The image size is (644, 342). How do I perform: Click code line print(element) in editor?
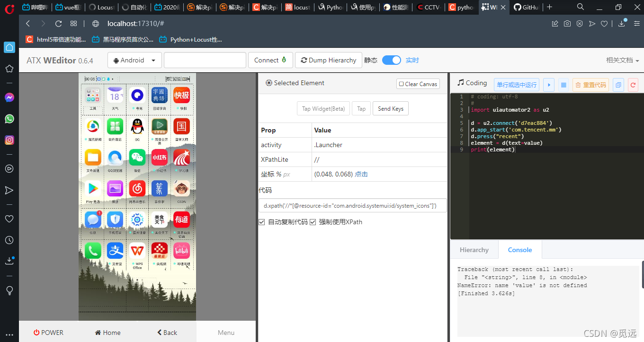pos(492,149)
